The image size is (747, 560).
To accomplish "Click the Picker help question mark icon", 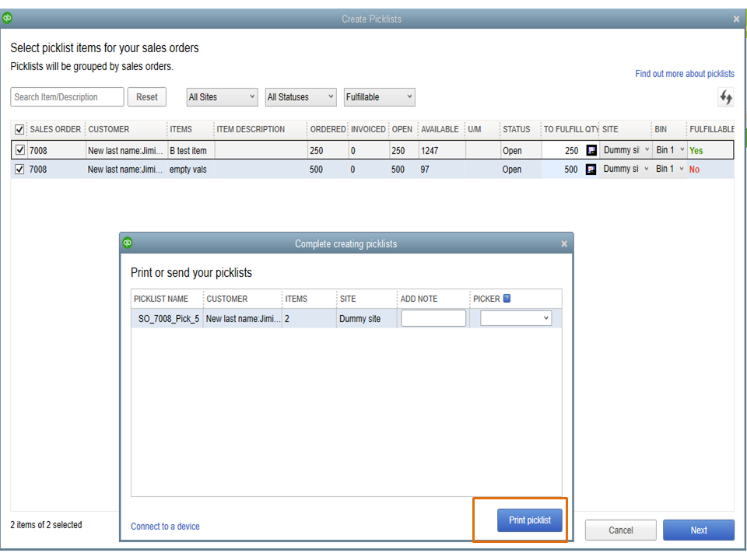I will [x=507, y=298].
